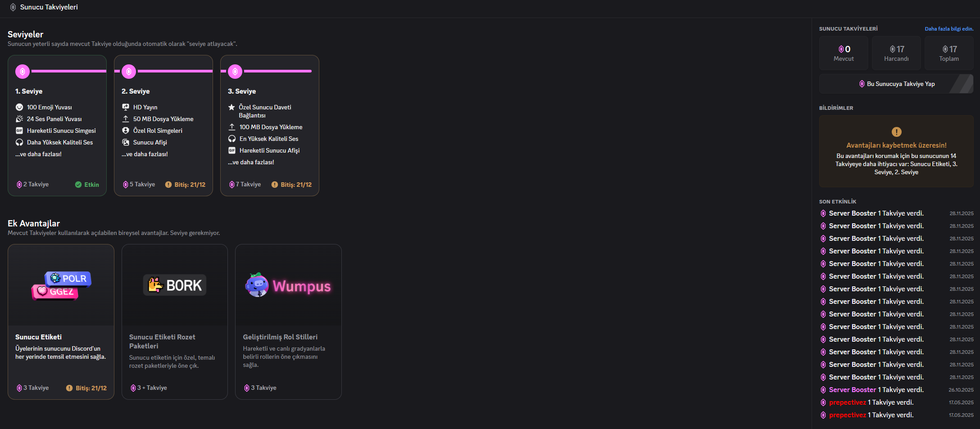This screenshot has height=429, width=980.
Task: Click the Harcandı label in the stats row
Action: [x=896, y=59]
